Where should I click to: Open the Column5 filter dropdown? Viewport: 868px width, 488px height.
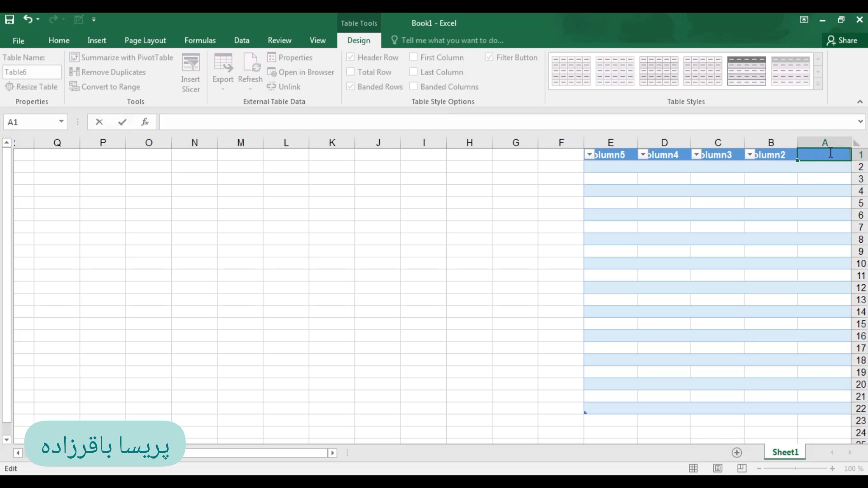[590, 155]
